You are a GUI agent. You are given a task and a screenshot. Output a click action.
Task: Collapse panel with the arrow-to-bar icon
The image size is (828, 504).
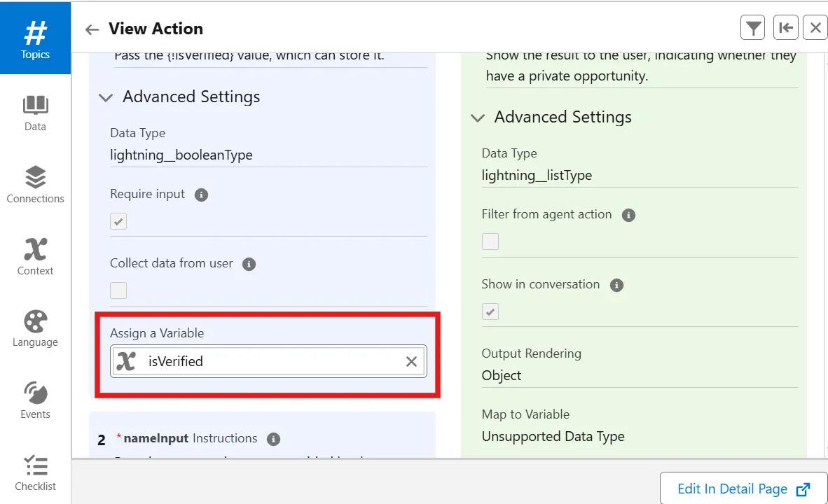786,28
